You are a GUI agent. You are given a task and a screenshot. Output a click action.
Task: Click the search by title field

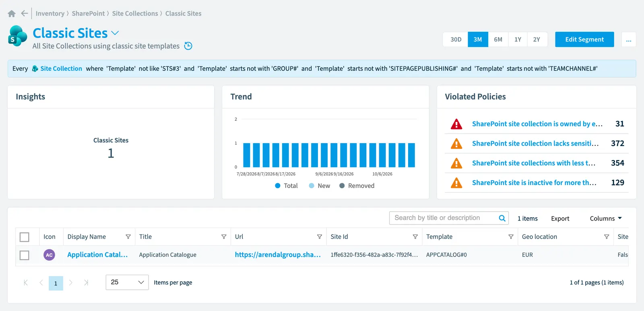[449, 218]
